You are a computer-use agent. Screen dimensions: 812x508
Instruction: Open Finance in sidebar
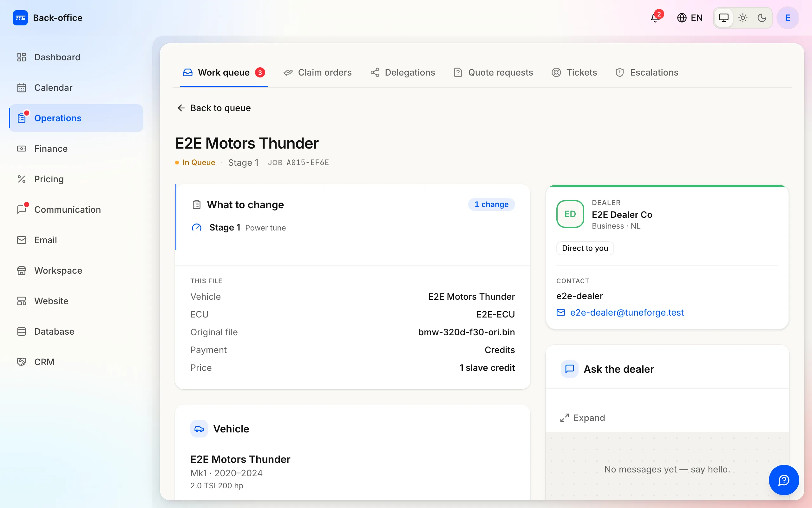point(76,149)
